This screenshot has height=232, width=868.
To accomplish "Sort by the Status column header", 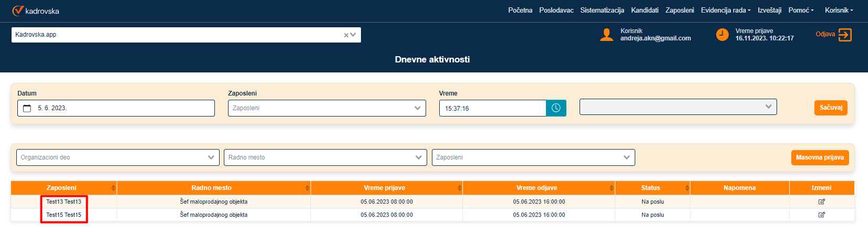I will [651, 188].
